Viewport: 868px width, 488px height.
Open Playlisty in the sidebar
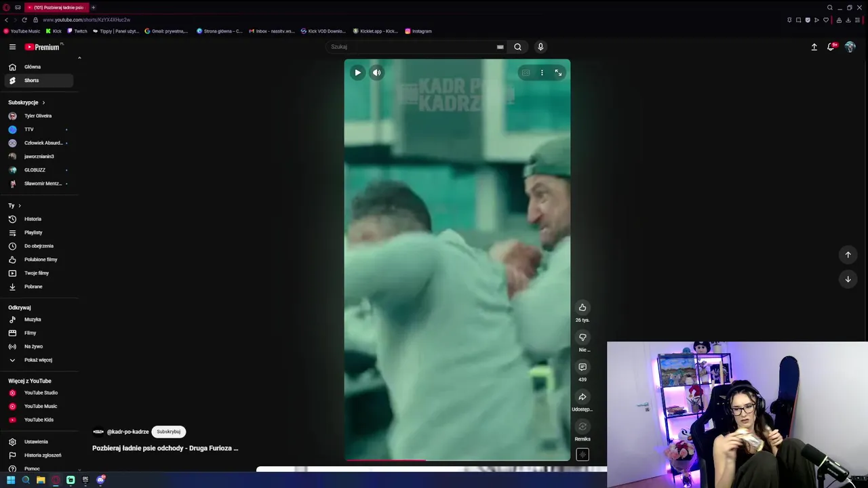point(39,232)
